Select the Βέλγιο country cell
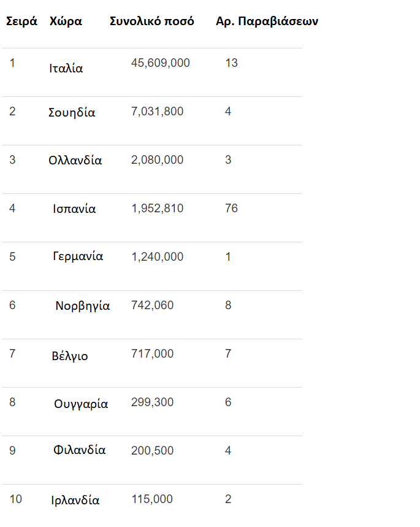Image resolution: width=420 pixels, height=527 pixels. click(70, 356)
